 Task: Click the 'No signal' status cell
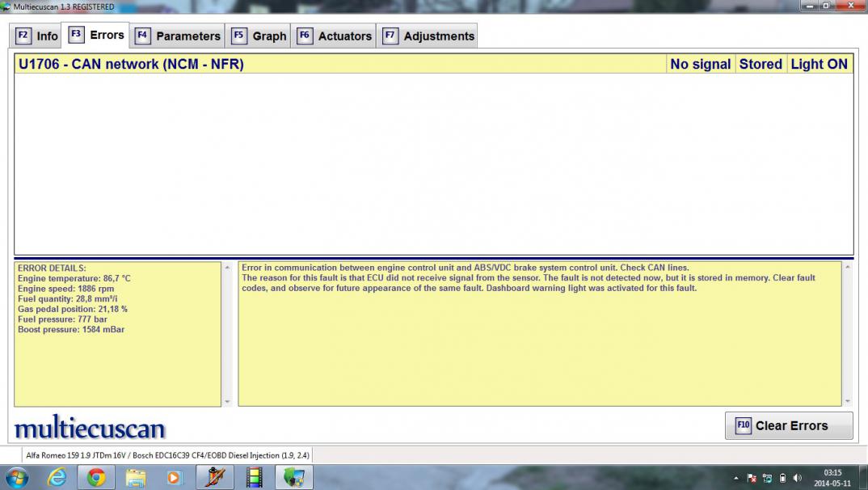[x=700, y=64]
